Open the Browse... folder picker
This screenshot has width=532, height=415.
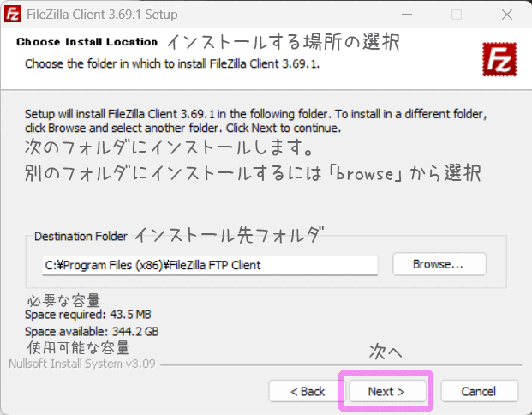[439, 264]
